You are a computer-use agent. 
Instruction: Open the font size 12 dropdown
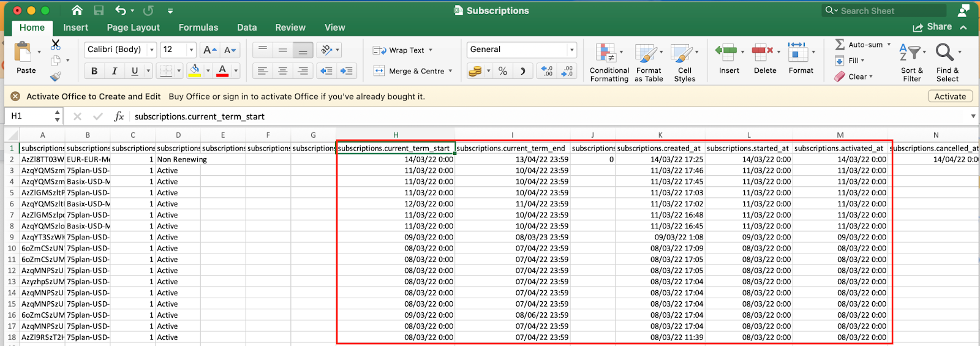point(191,50)
